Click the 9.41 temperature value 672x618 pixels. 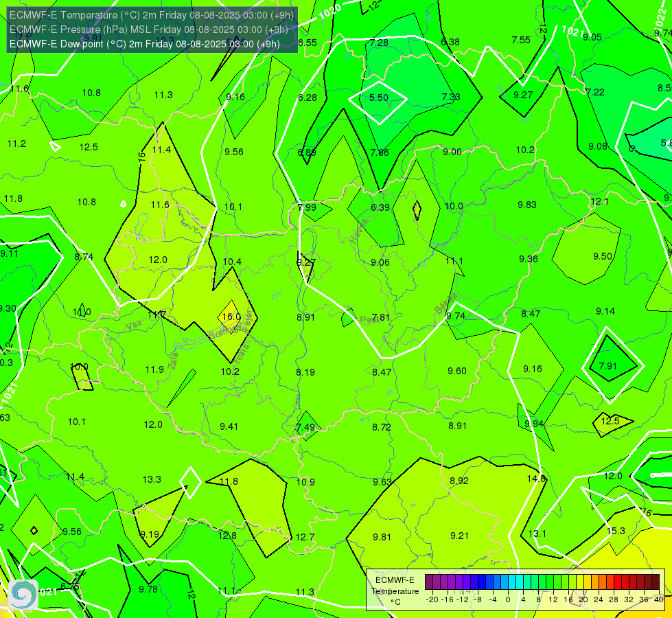[229, 426]
